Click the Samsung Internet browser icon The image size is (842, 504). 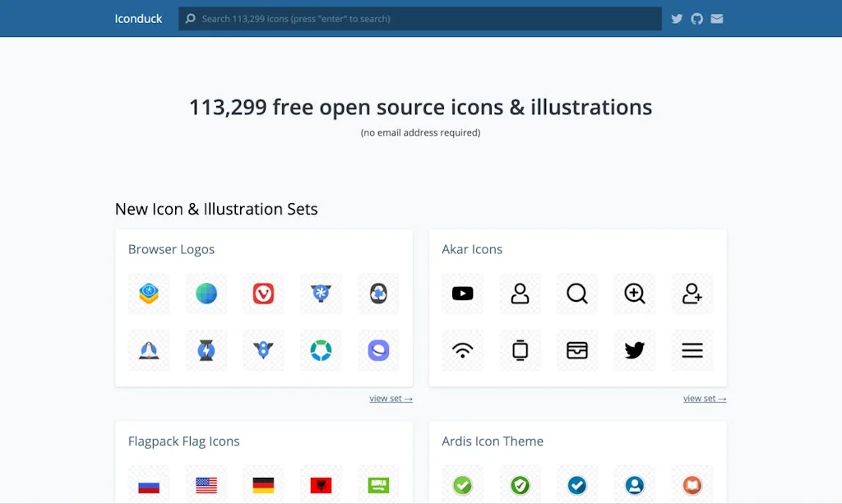tap(377, 350)
